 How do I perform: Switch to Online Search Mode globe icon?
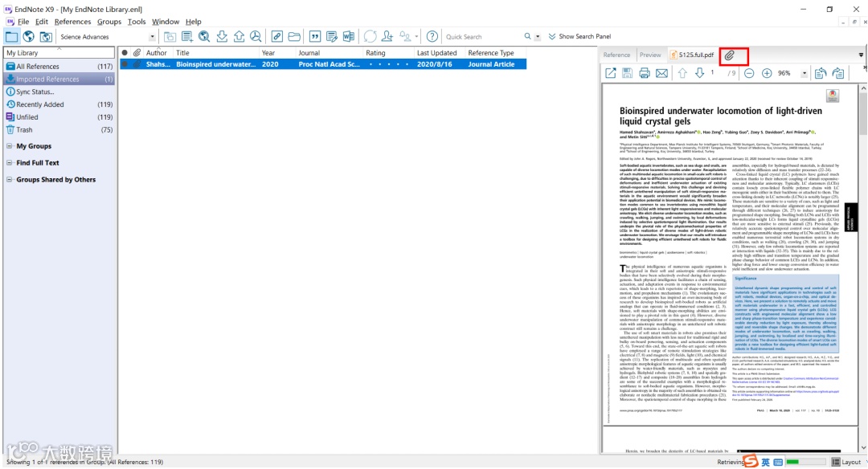click(x=28, y=36)
